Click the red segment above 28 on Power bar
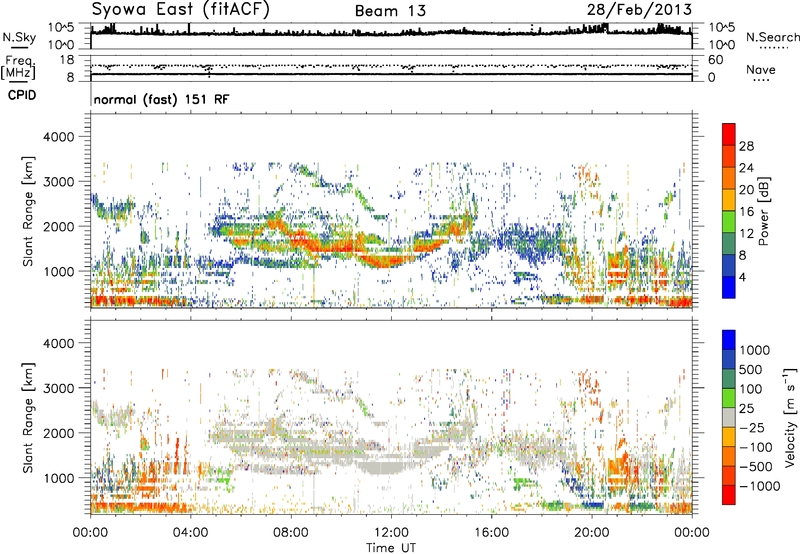Viewport: 800px width, 554px height. 729,134
